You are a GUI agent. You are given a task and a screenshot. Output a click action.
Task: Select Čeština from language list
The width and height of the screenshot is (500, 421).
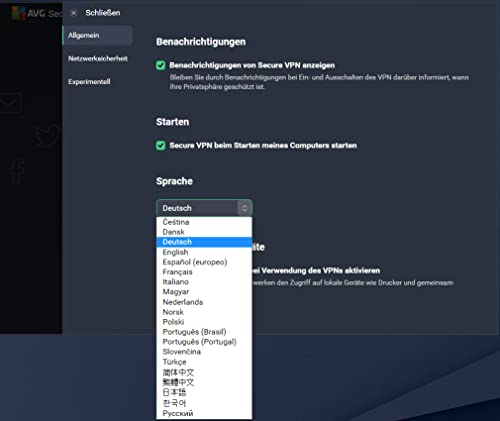tap(204, 222)
